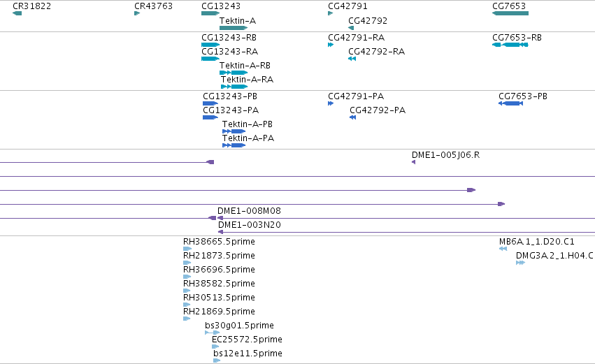Click the CG7653 gene label

coord(509,6)
